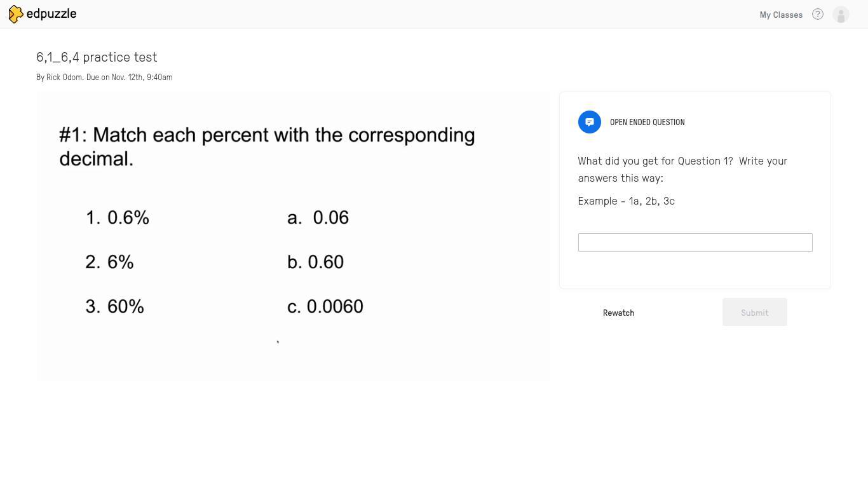Image resolution: width=868 pixels, height=488 pixels.
Task: Click the "By Rick Odom" due date line
Action: pyautogui.click(x=104, y=77)
